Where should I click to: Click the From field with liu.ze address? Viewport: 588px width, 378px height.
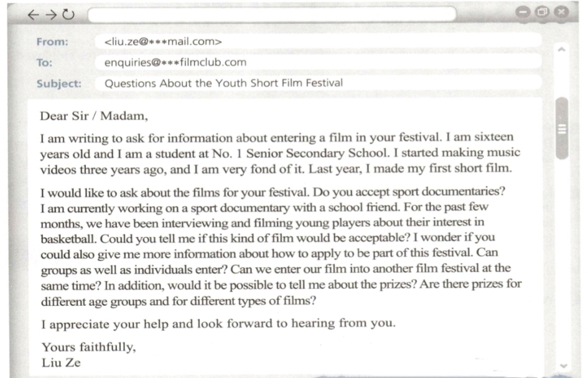pos(164,42)
